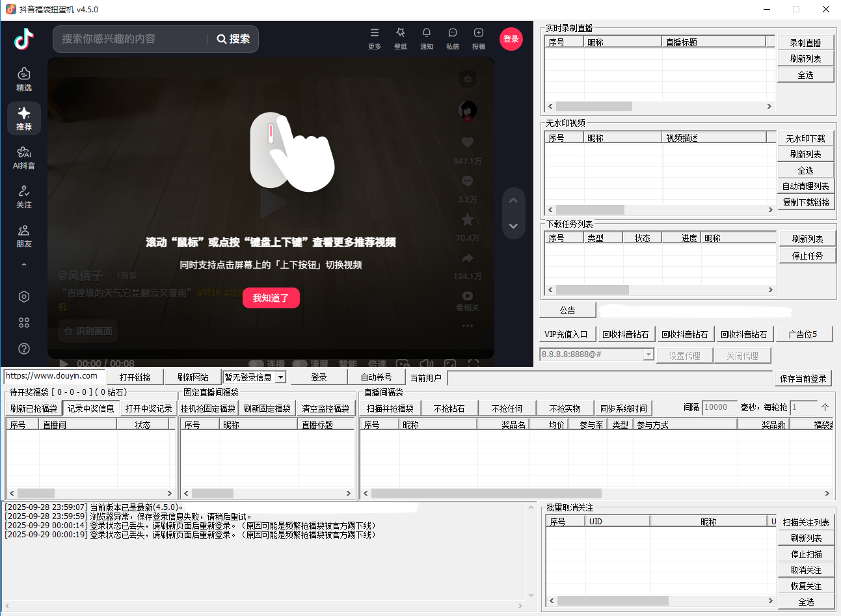Click the https://www.douyin.com URL input field
The height and width of the screenshot is (616, 841).
click(x=52, y=376)
